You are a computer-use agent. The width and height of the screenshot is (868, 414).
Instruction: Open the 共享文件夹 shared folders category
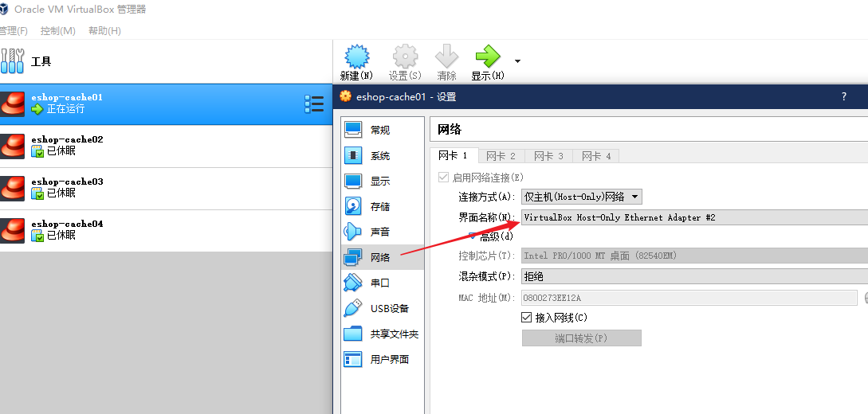point(383,334)
